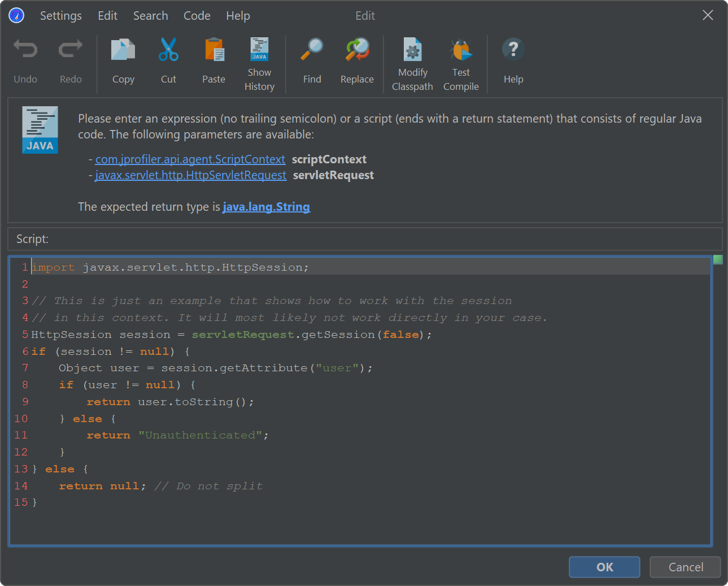Click the Redo toolbar icon
This screenshot has width=728, height=586.
pos(71,50)
